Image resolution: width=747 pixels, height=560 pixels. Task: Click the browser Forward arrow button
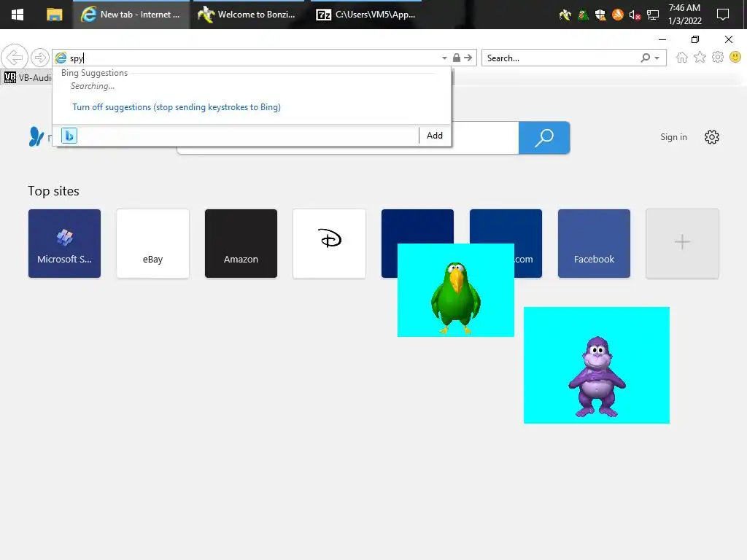(40, 58)
